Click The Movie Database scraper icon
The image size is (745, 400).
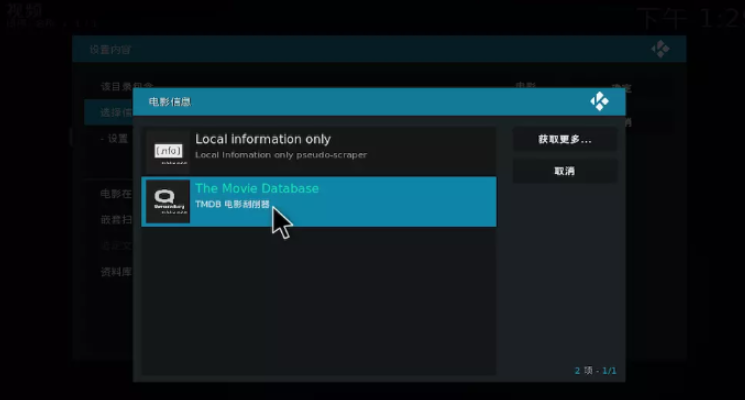(168, 201)
